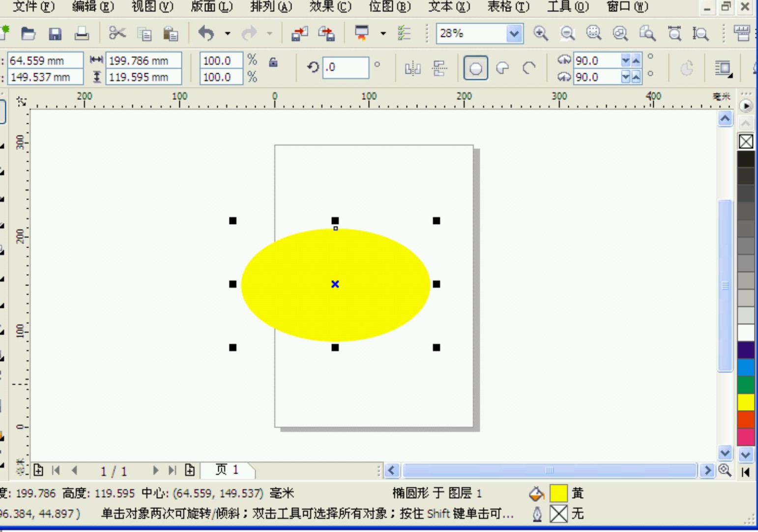Switch shape type to Pie
The height and width of the screenshot is (532, 758).
click(502, 68)
